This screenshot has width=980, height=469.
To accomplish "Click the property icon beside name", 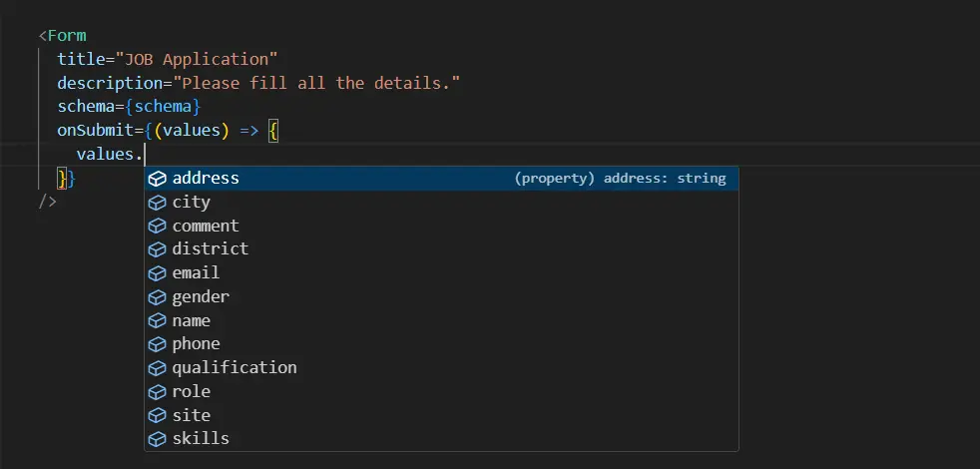I will [x=157, y=321].
